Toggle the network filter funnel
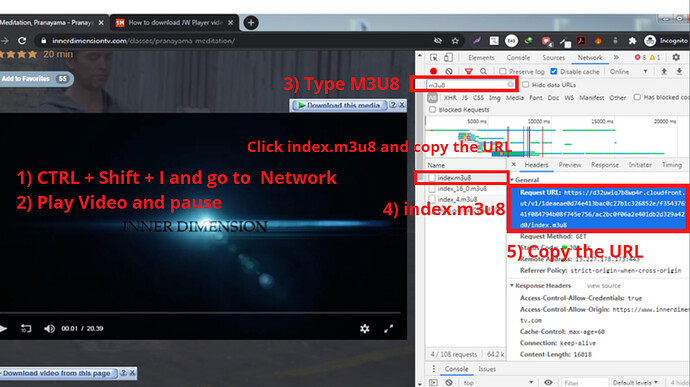690x387 pixels. pos(468,71)
